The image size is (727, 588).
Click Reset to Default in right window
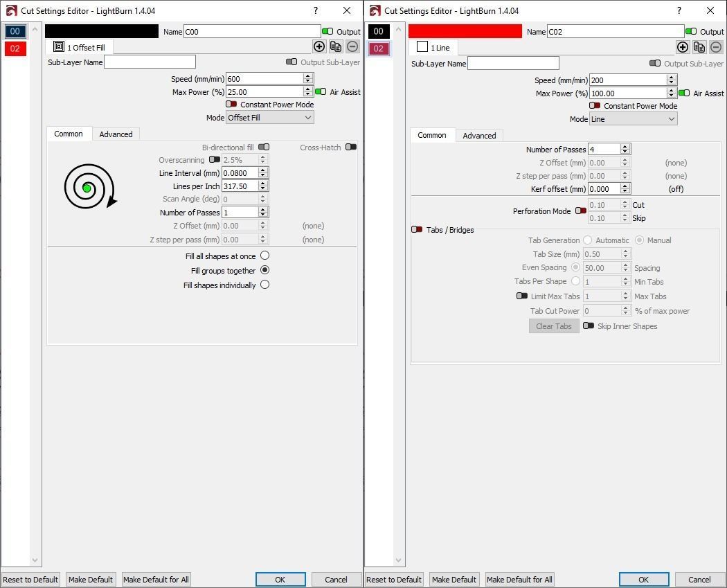394,580
